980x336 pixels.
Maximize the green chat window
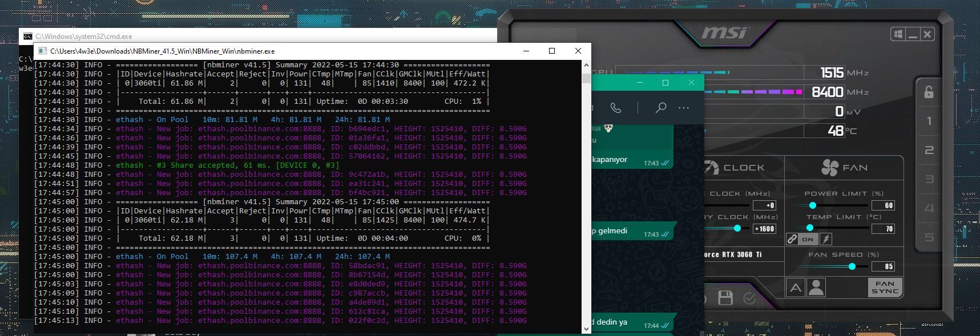click(x=665, y=83)
